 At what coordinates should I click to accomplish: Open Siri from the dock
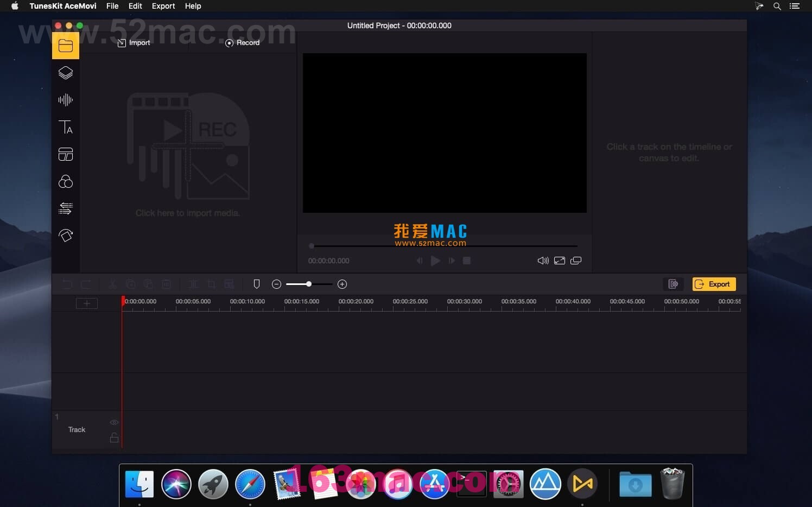176,484
